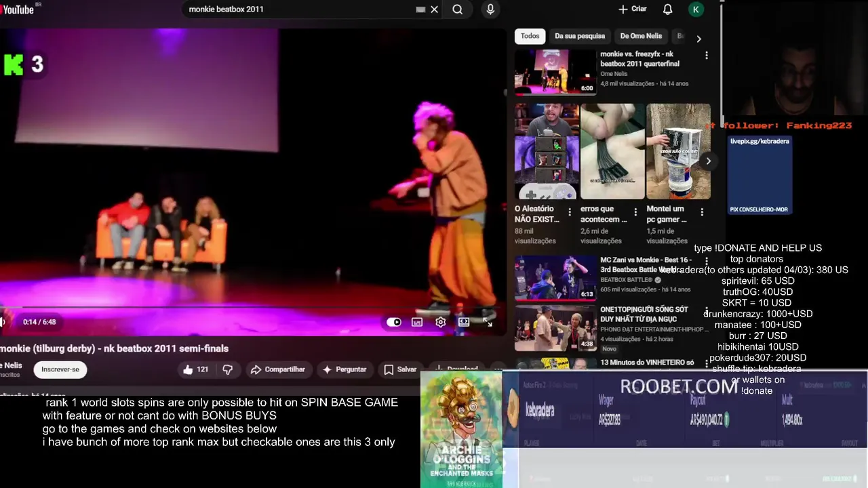The height and width of the screenshot is (488, 868).
Task: Select the 'De Ome Nelis' filter chip
Action: 641,36
